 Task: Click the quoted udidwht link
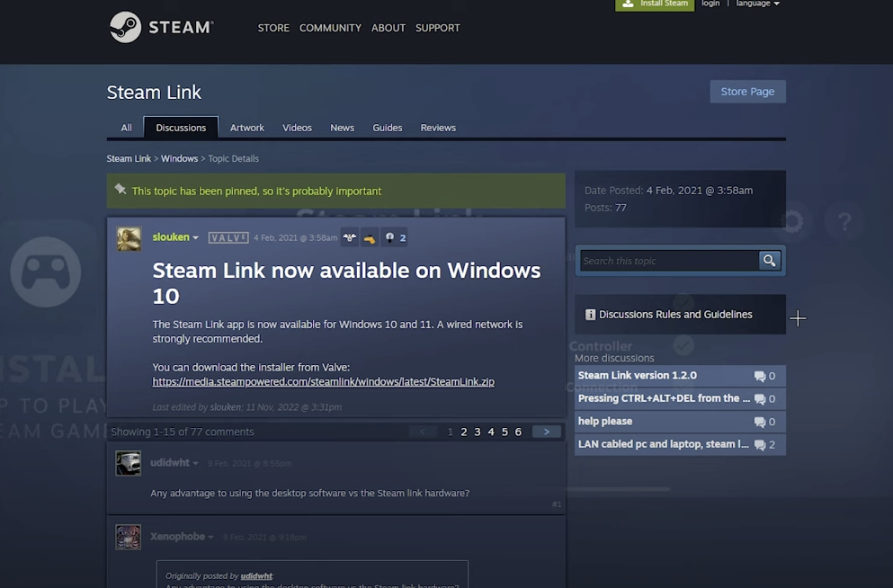256,576
